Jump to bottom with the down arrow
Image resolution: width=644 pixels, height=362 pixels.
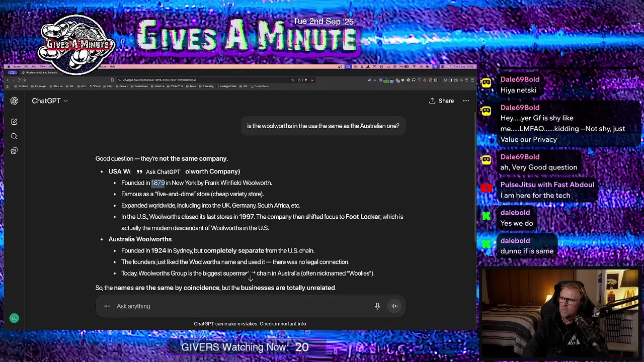[x=251, y=278]
